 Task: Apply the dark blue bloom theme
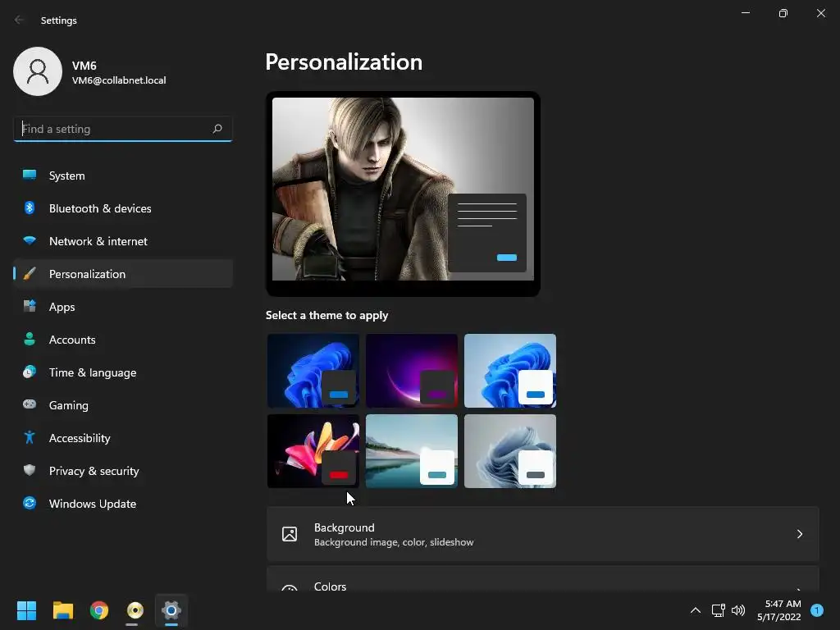tap(313, 371)
